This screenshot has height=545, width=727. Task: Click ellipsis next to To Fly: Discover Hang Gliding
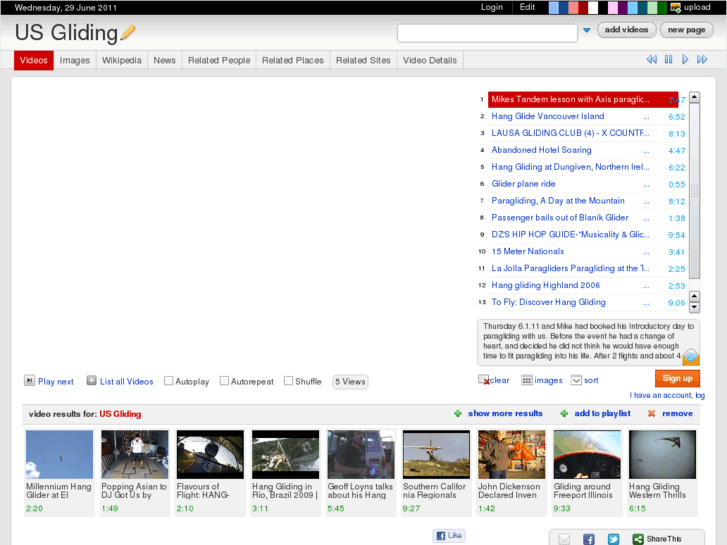tap(646, 303)
